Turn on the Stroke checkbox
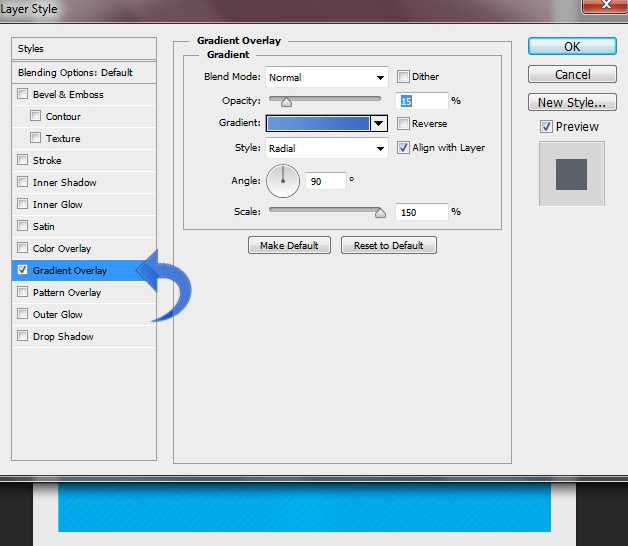Image resolution: width=628 pixels, height=546 pixels. click(22, 161)
